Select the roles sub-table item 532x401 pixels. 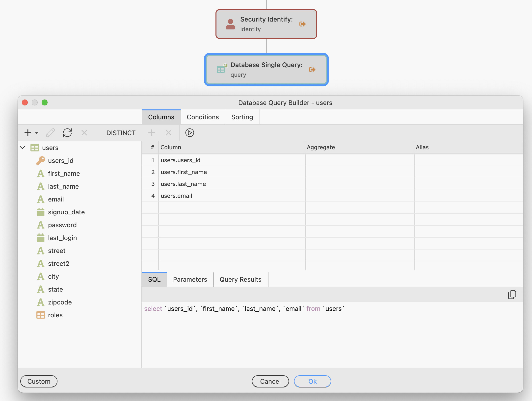click(x=55, y=315)
